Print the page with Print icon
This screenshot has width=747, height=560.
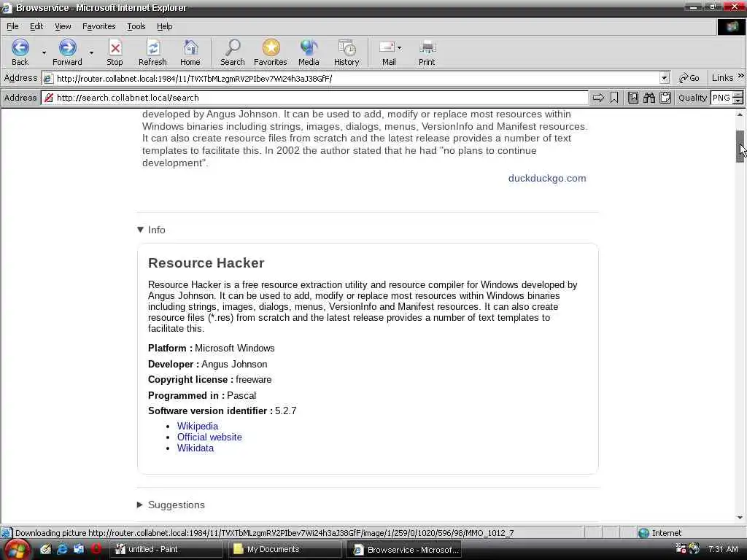click(x=427, y=47)
